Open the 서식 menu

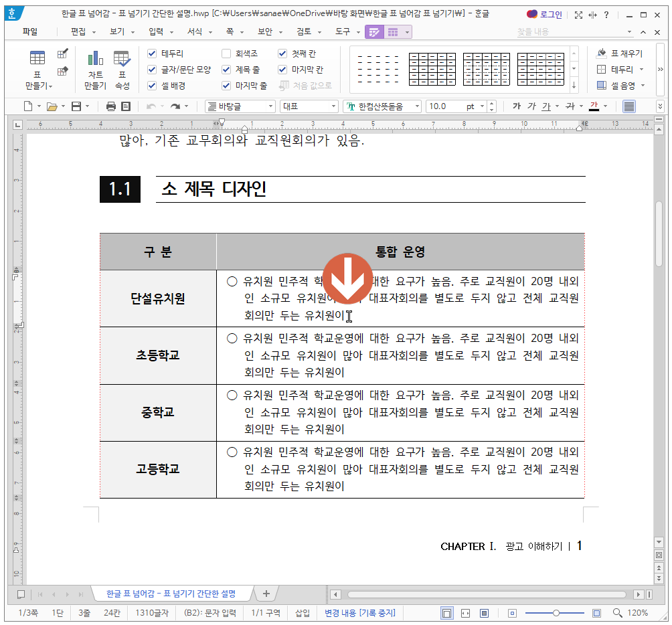195,31
